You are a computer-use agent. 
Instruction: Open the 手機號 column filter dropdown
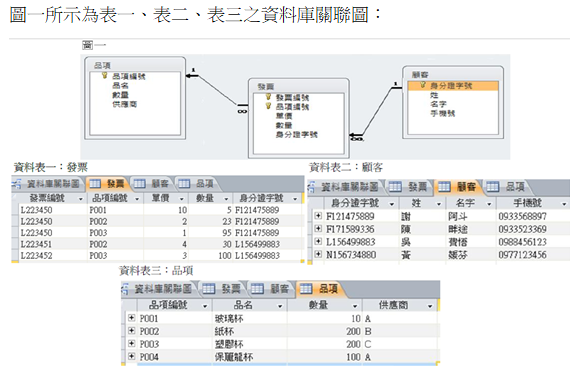(564, 204)
